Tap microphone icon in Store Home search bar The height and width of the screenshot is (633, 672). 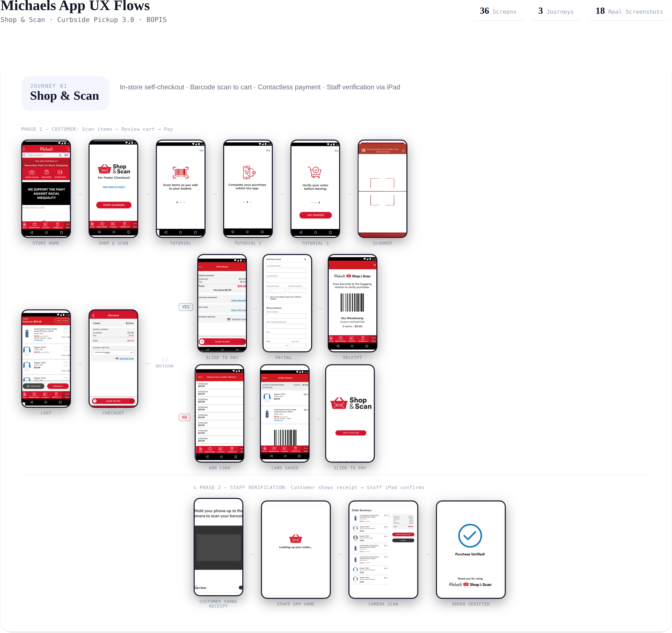(x=60, y=155)
